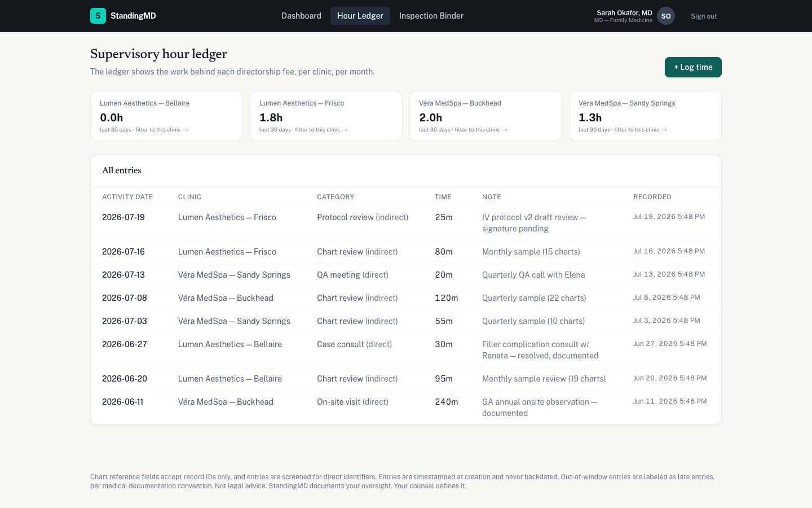Click the StandingMD brand name
This screenshot has width=812, height=508.
(x=133, y=16)
